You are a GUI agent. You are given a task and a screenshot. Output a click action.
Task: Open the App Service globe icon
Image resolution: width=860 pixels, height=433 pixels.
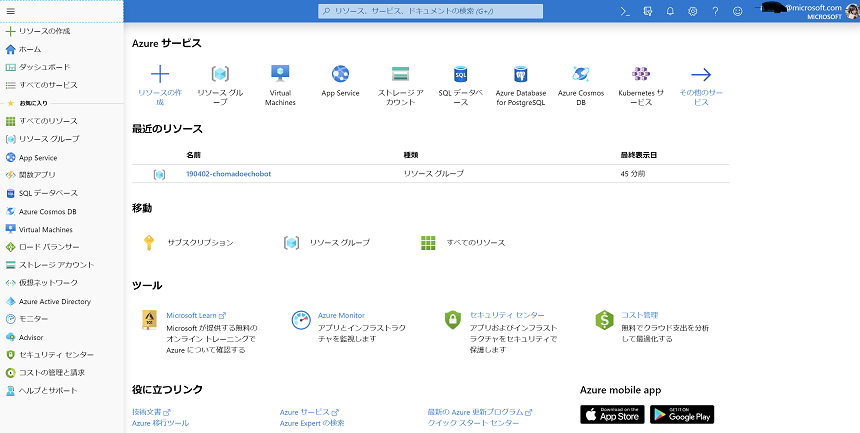pos(341,74)
